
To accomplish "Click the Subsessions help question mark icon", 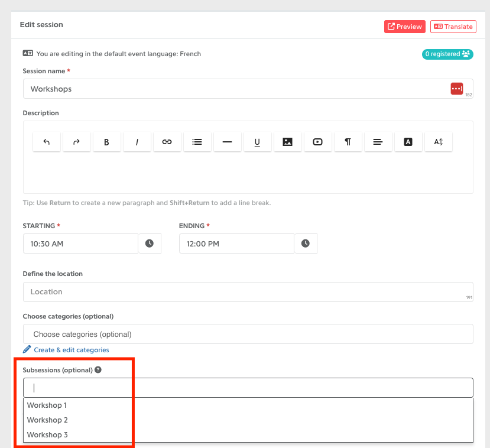I will pyautogui.click(x=98, y=369).
